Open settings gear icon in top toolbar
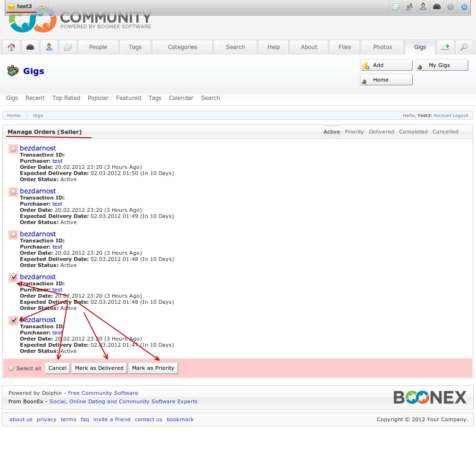The height and width of the screenshot is (450, 476). [451, 7]
